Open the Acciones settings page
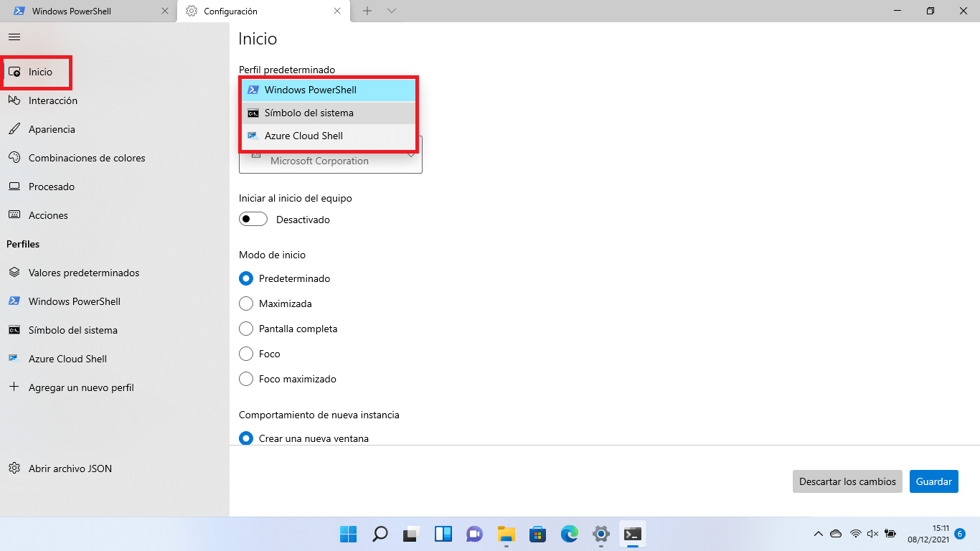 115,215
